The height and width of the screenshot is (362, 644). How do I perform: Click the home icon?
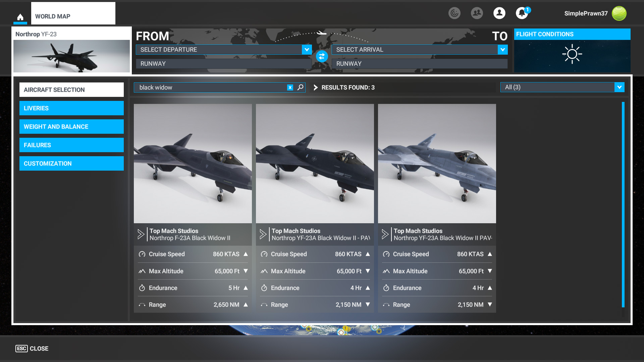click(x=20, y=17)
